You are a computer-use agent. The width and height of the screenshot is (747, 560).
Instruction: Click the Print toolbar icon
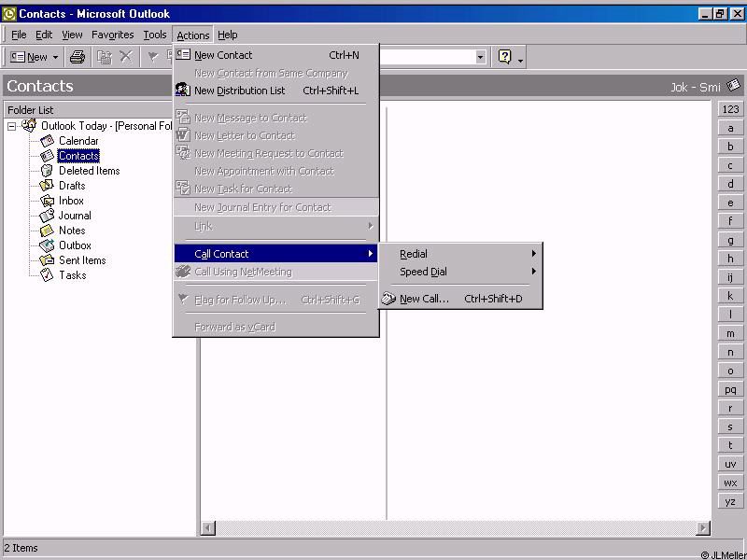point(78,57)
